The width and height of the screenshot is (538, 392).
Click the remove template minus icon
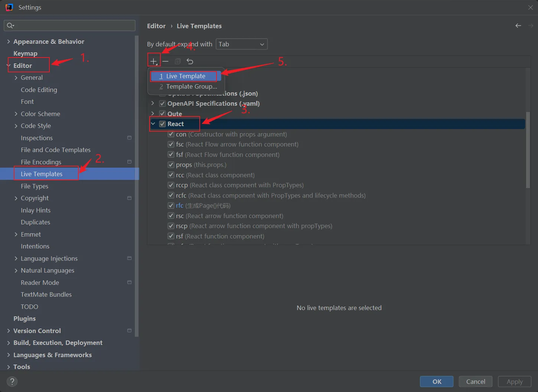[x=166, y=61]
